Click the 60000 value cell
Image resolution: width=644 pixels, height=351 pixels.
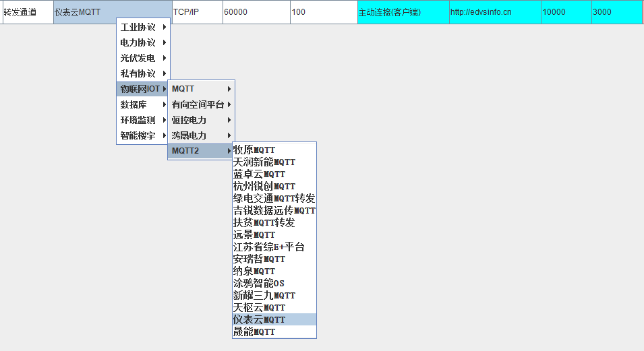pyautogui.click(x=256, y=12)
